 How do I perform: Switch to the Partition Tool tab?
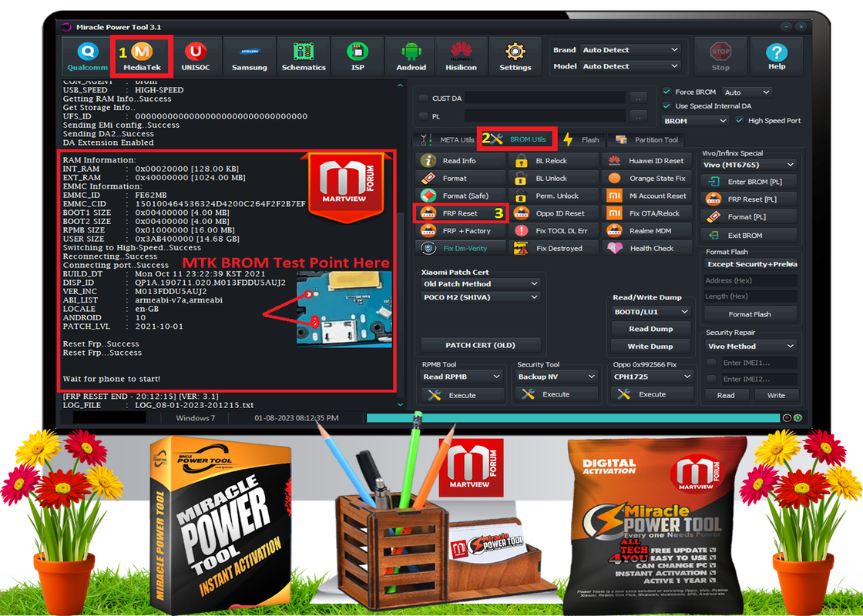pos(646,139)
